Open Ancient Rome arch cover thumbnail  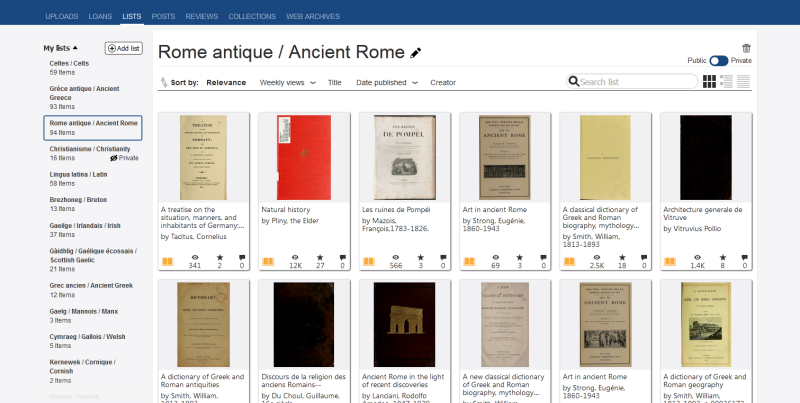pos(405,324)
